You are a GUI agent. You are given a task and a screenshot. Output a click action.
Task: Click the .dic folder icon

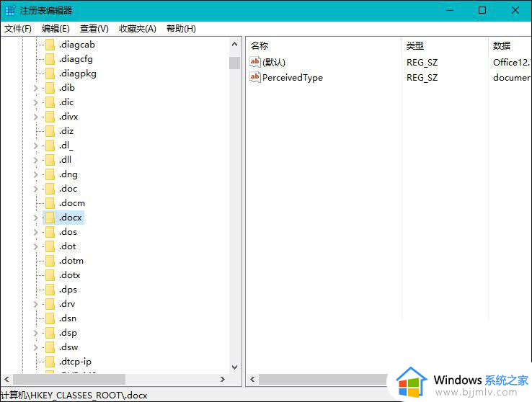click(50, 102)
